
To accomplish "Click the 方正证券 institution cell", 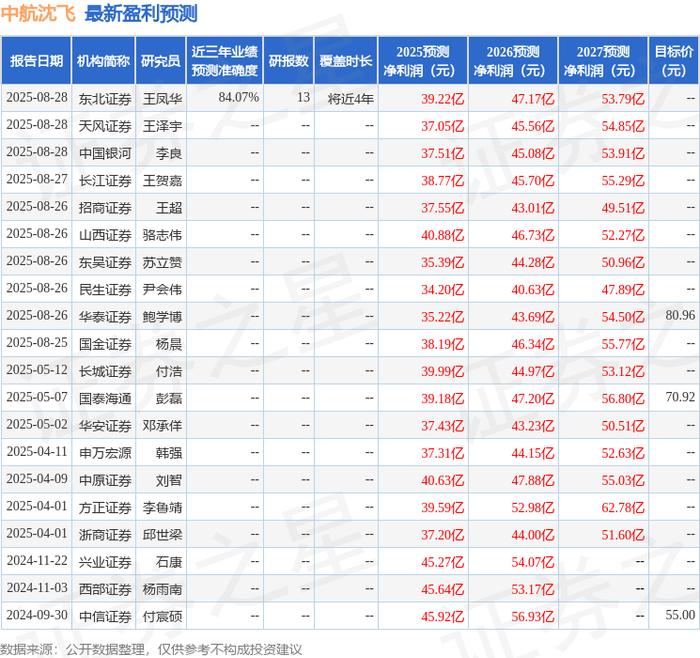I will pyautogui.click(x=105, y=507).
